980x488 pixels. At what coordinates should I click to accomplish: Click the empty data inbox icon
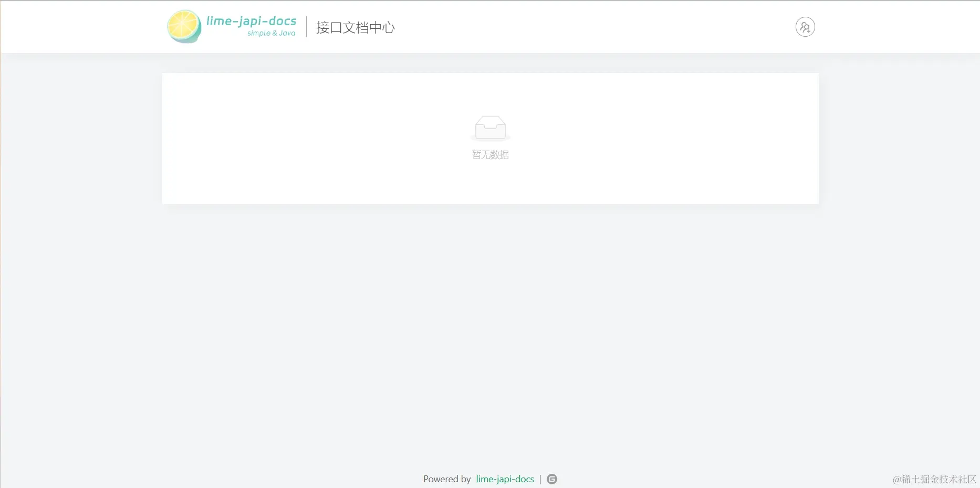coord(491,129)
